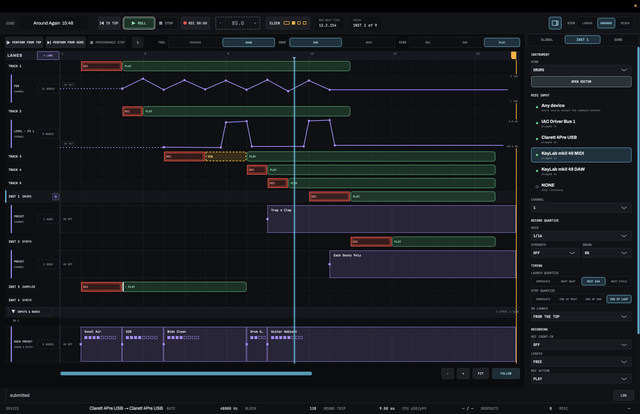Set launch quantize to Next Bar

pos(593,281)
